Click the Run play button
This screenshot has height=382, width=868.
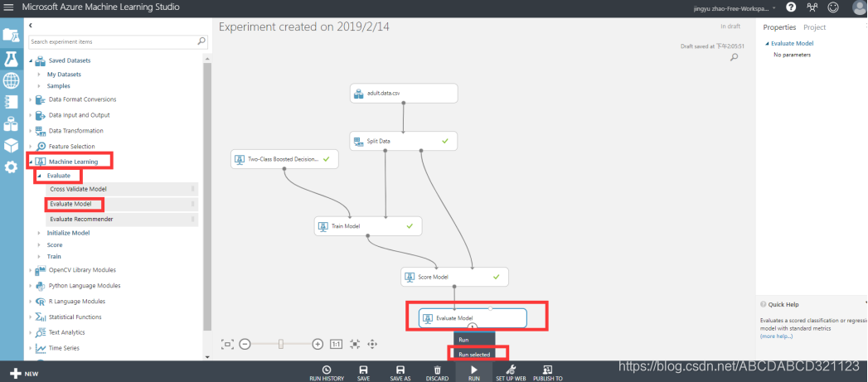click(x=474, y=373)
